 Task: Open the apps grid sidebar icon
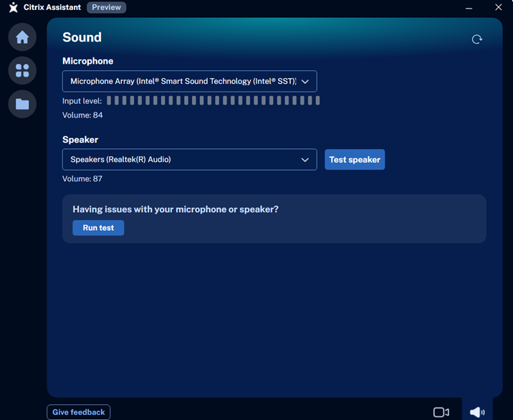click(22, 70)
